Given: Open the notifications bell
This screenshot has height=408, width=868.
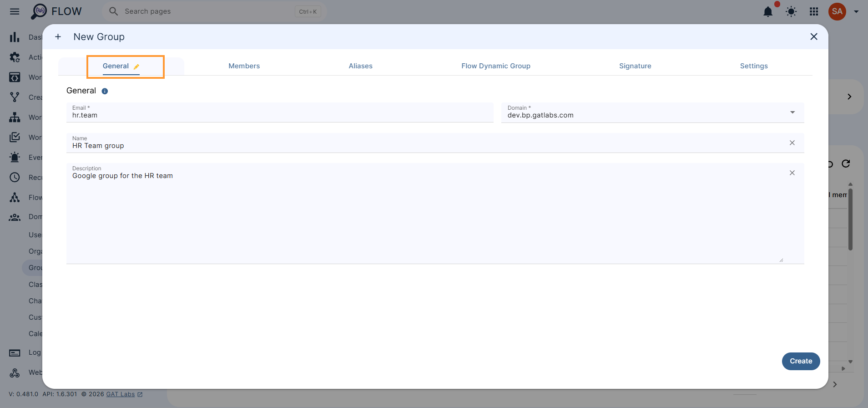Looking at the screenshot, I should point(768,11).
